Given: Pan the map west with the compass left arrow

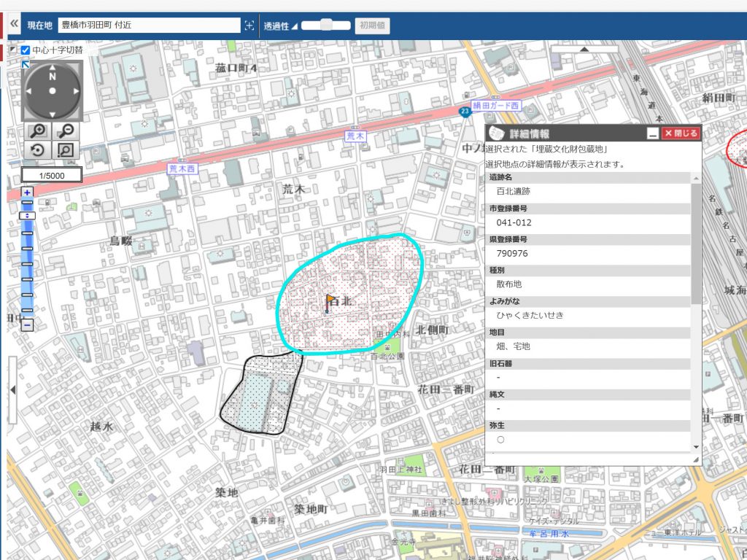Looking at the screenshot, I should click(x=28, y=91).
